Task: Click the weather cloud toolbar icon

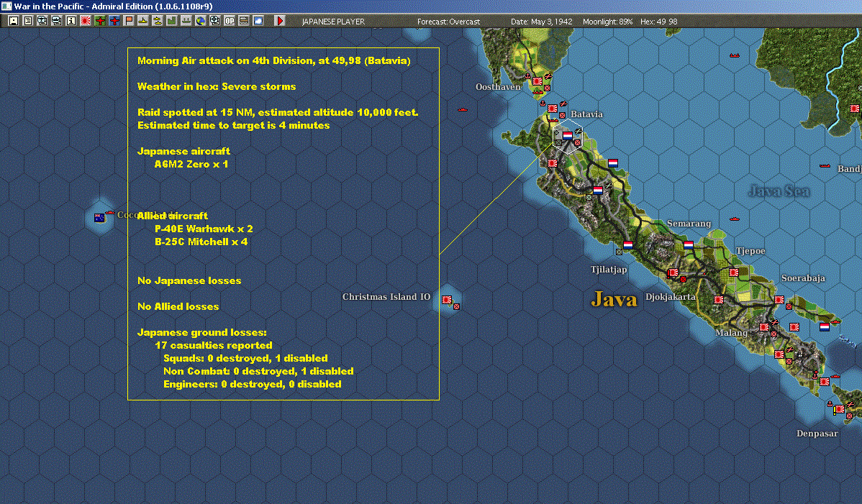Action: tap(258, 21)
